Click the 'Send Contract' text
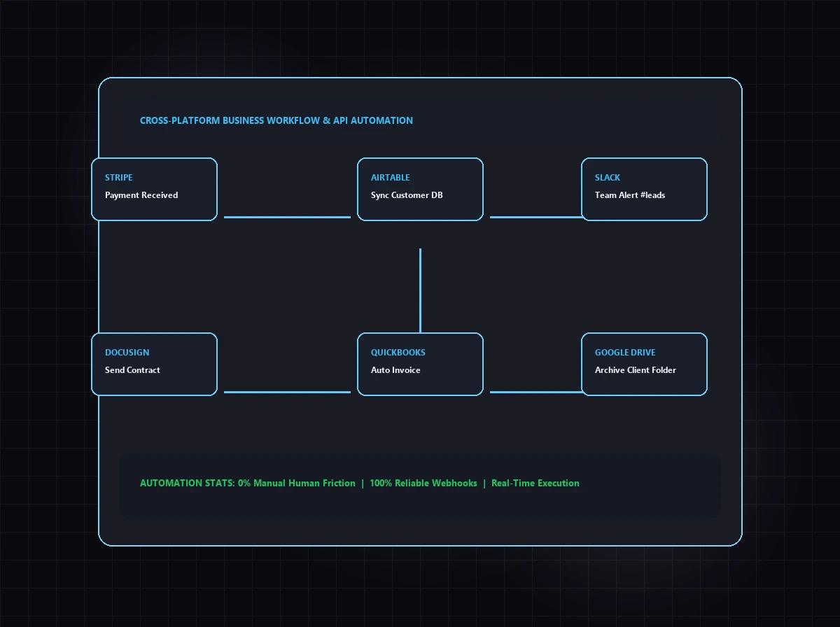 [x=132, y=370]
